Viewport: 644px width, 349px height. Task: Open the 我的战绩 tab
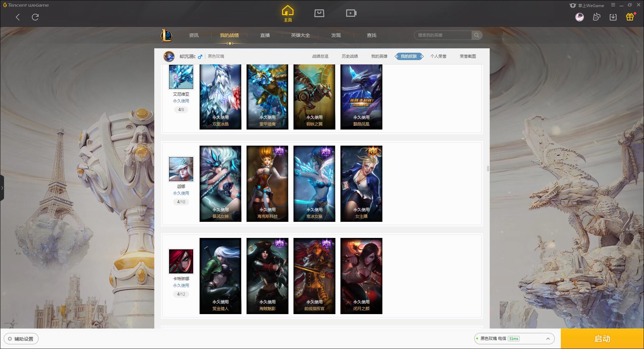(x=229, y=35)
